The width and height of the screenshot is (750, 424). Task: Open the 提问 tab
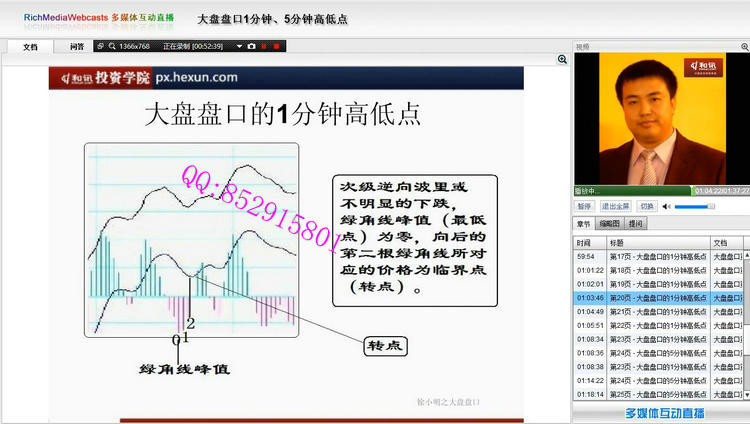point(636,224)
